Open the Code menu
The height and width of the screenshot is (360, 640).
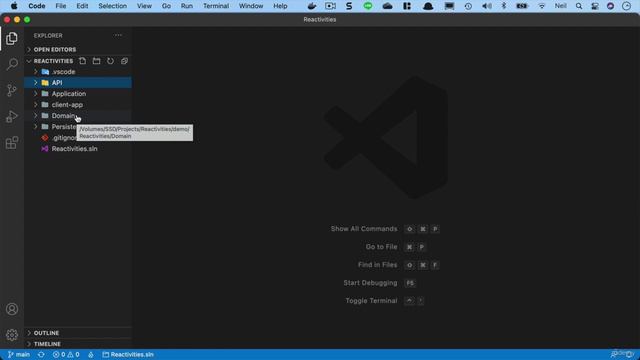click(x=37, y=6)
